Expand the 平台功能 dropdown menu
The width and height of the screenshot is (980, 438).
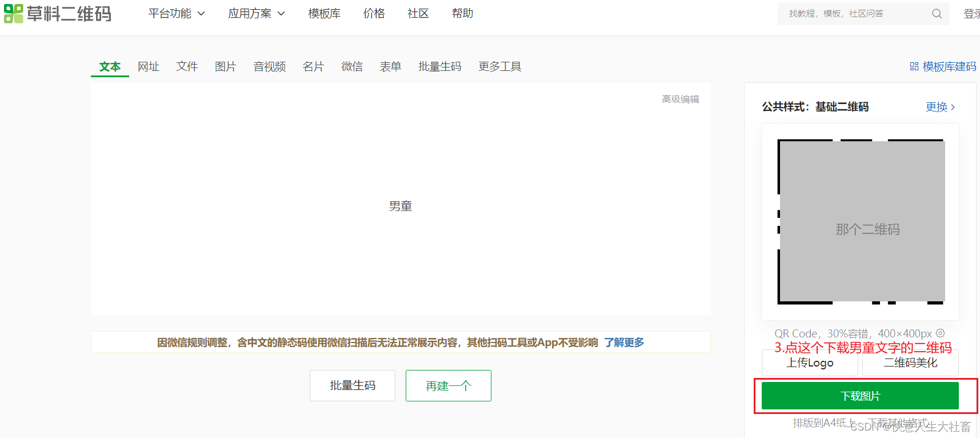click(x=177, y=14)
